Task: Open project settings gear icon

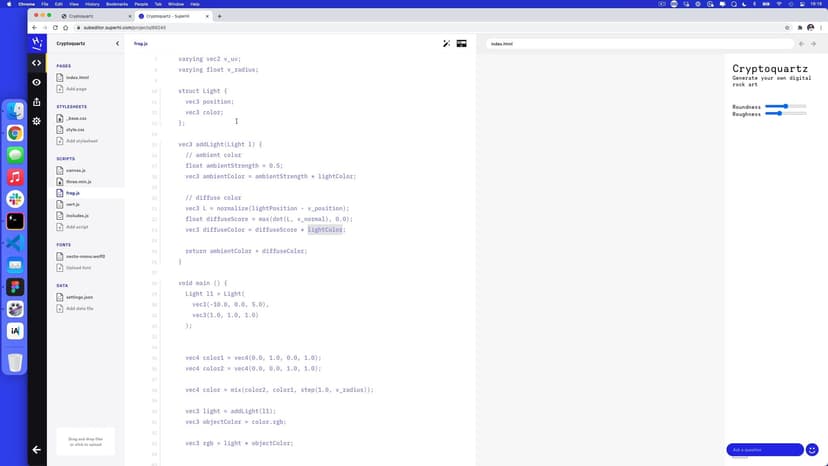Action: point(37,121)
